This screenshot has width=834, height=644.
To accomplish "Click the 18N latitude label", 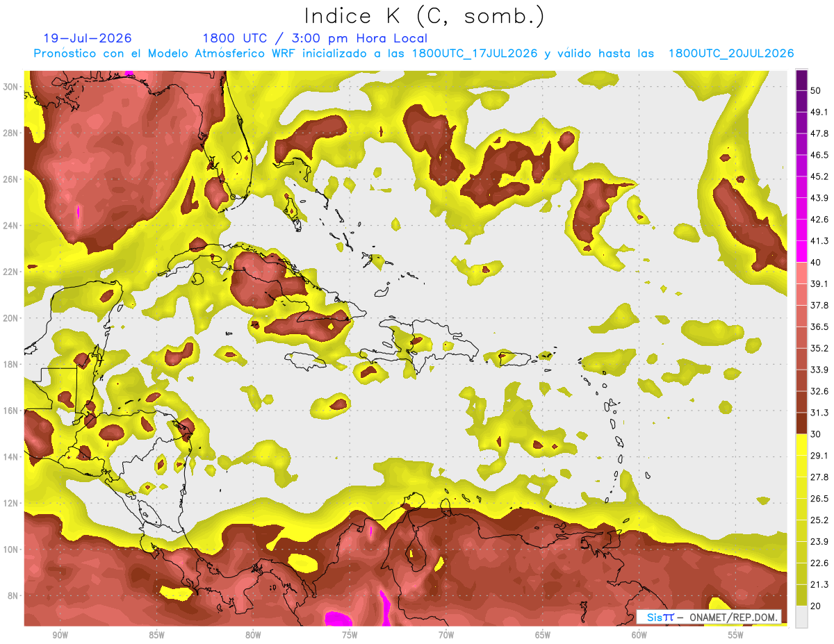I will point(12,364).
